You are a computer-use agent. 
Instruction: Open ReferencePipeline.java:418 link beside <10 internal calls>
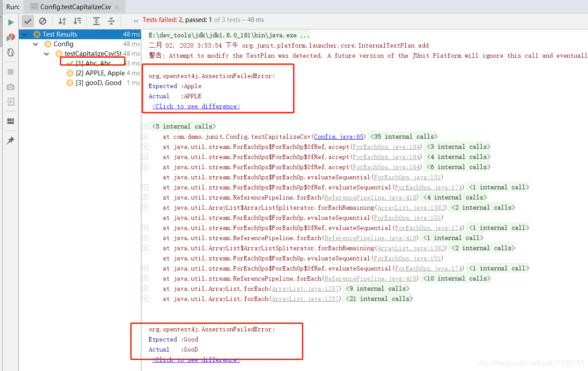tap(371, 278)
